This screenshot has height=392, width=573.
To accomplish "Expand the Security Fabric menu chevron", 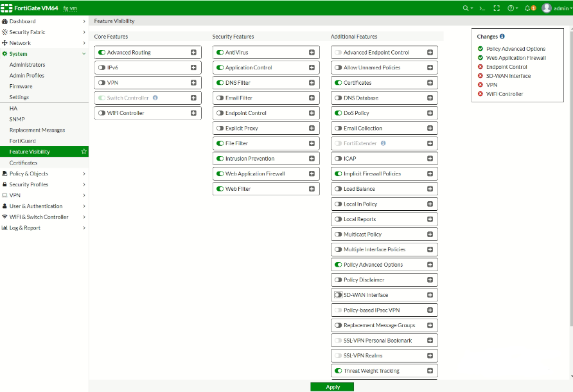I will tap(84, 32).
